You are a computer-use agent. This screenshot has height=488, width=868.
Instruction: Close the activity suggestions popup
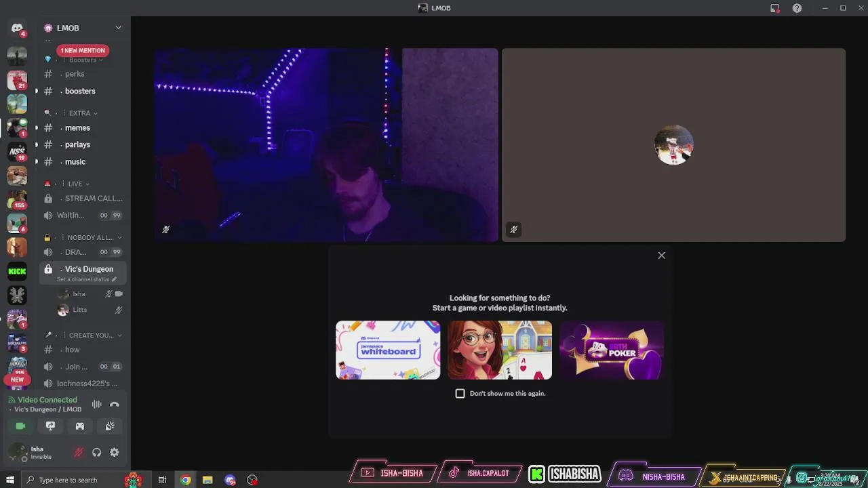coord(661,256)
